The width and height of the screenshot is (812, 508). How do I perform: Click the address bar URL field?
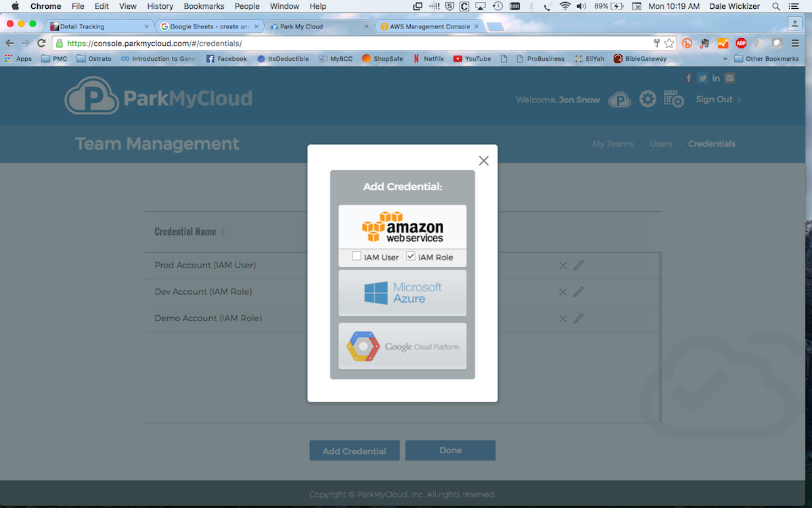click(352, 43)
